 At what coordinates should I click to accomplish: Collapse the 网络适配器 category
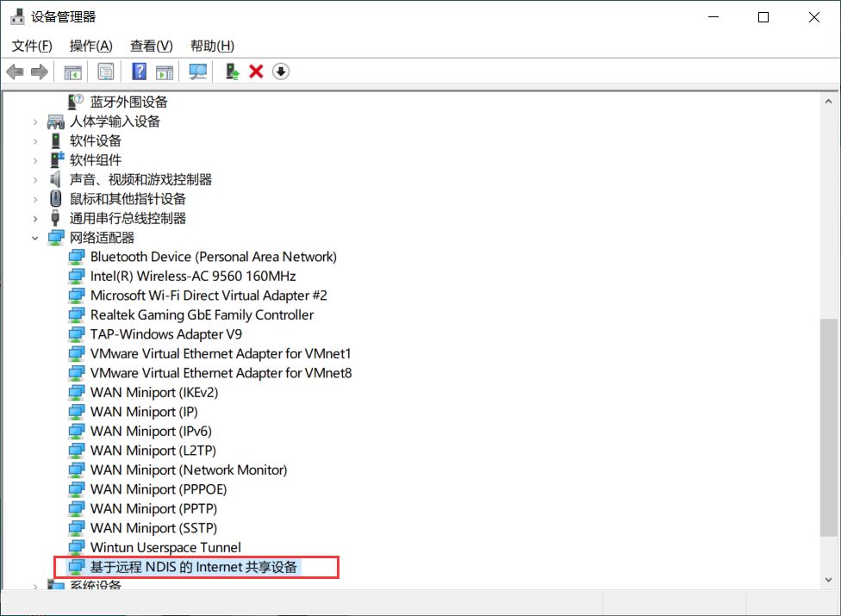click(35, 238)
